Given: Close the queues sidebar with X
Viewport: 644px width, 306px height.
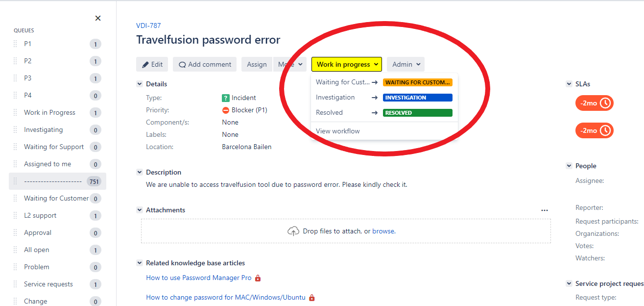Looking at the screenshot, I should (98, 18).
